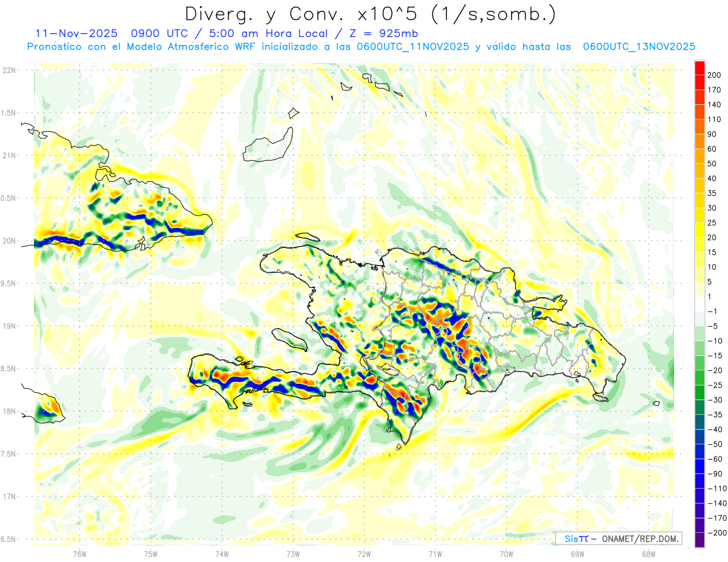728x562 pixels.
Task: Click the '20N' latitude label
Action: point(9,241)
